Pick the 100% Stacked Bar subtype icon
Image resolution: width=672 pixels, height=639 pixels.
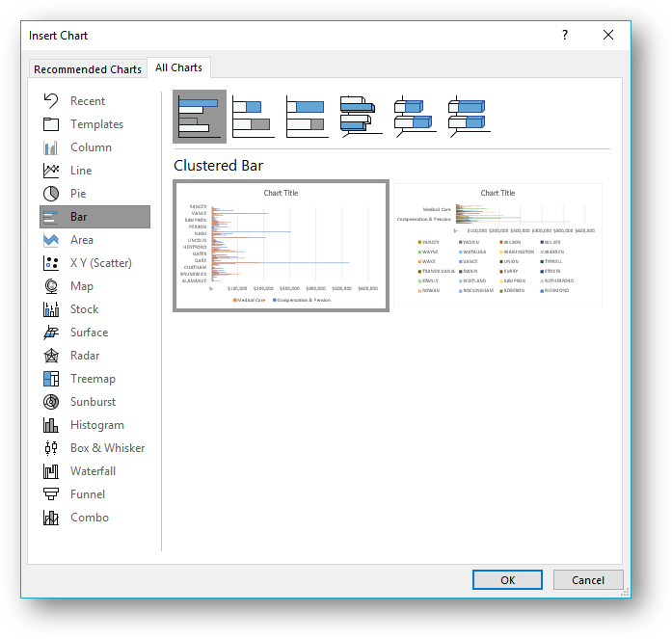[x=307, y=116]
